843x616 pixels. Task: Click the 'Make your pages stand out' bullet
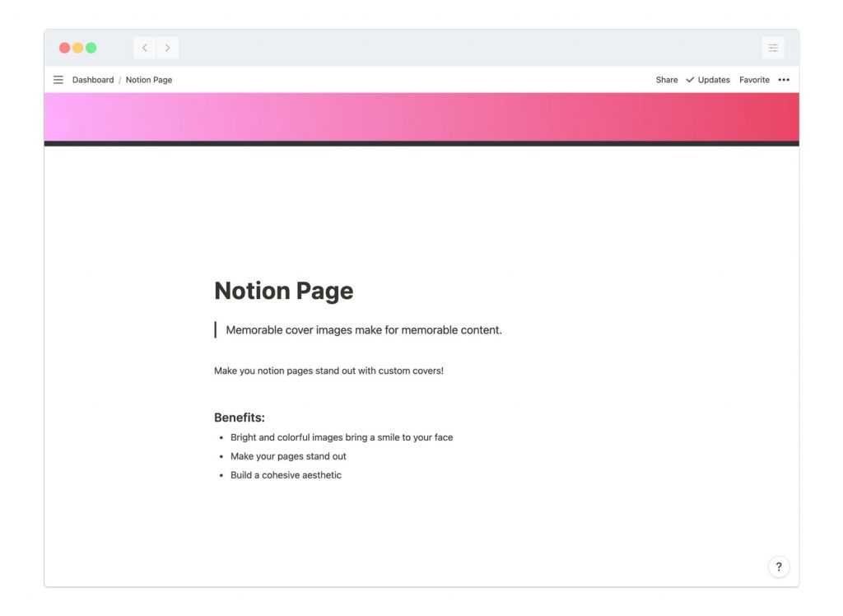[x=288, y=456]
